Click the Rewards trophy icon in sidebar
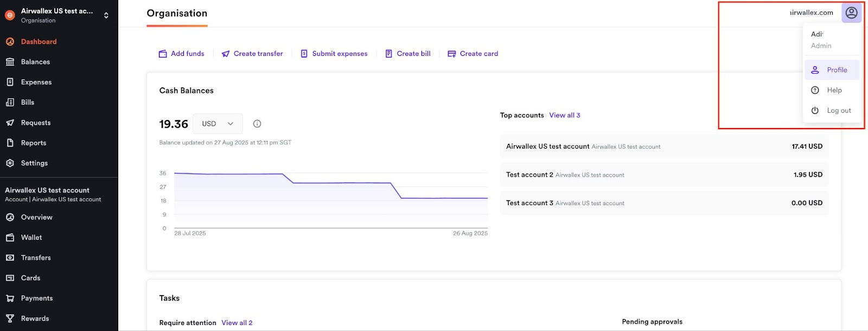The height and width of the screenshot is (331, 868). 10,319
